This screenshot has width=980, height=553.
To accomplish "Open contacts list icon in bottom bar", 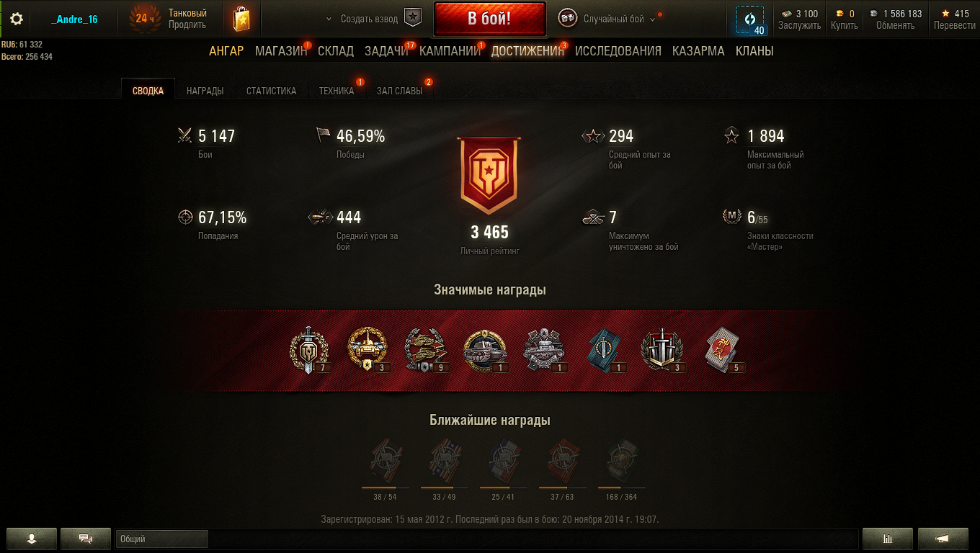I will [31, 539].
